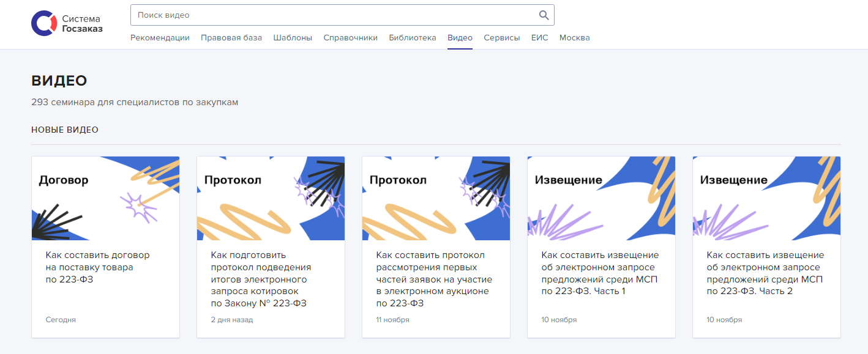Open the Договор video thumbnail
Viewport: 868px width, 354px height.
point(105,198)
